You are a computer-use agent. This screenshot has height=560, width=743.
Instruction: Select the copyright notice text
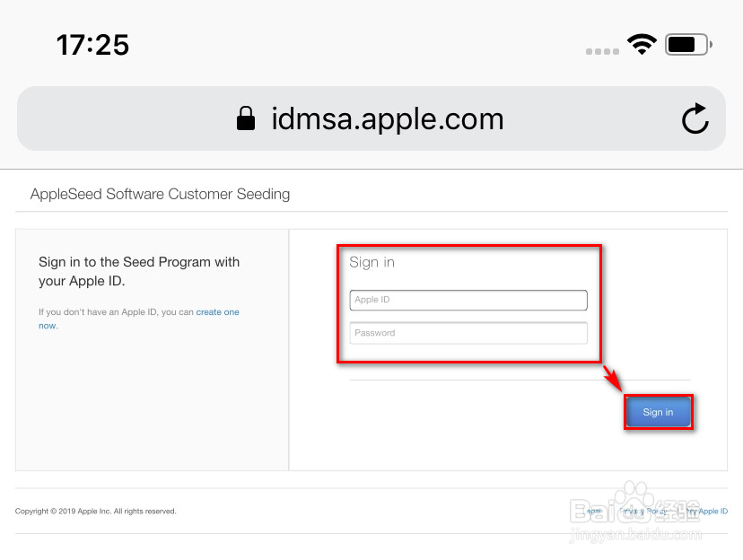point(95,511)
